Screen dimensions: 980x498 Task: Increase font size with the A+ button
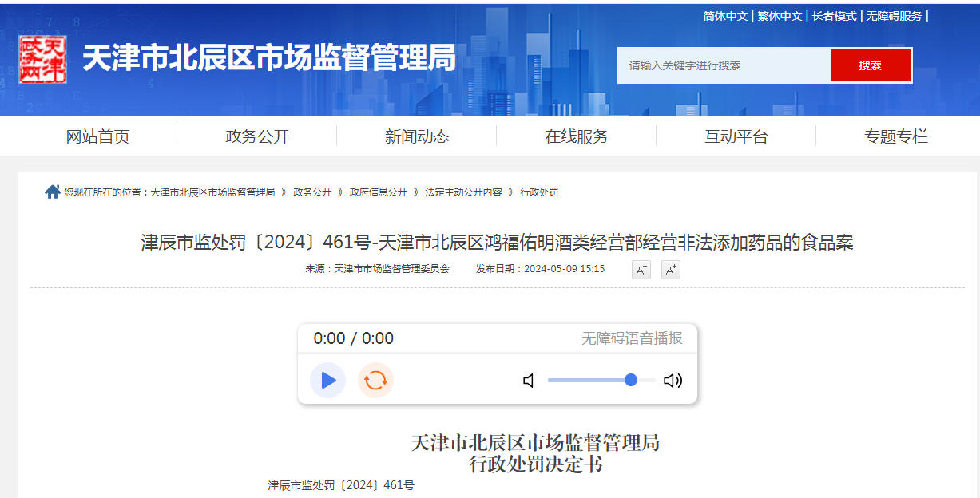tap(671, 270)
